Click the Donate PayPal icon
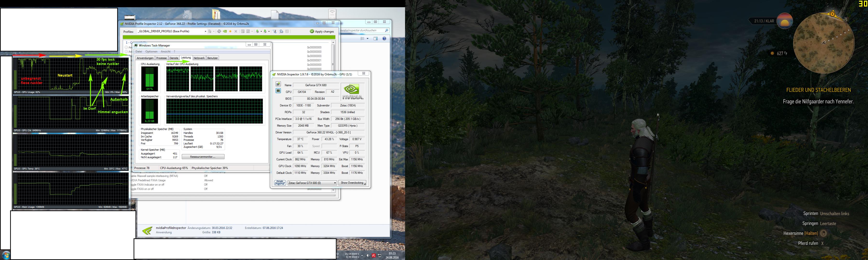The height and width of the screenshot is (260, 868). click(280, 183)
